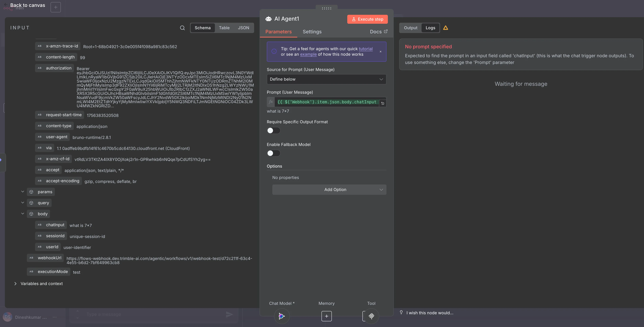
Task: Click the info icon in tip banner
Action: tap(274, 51)
